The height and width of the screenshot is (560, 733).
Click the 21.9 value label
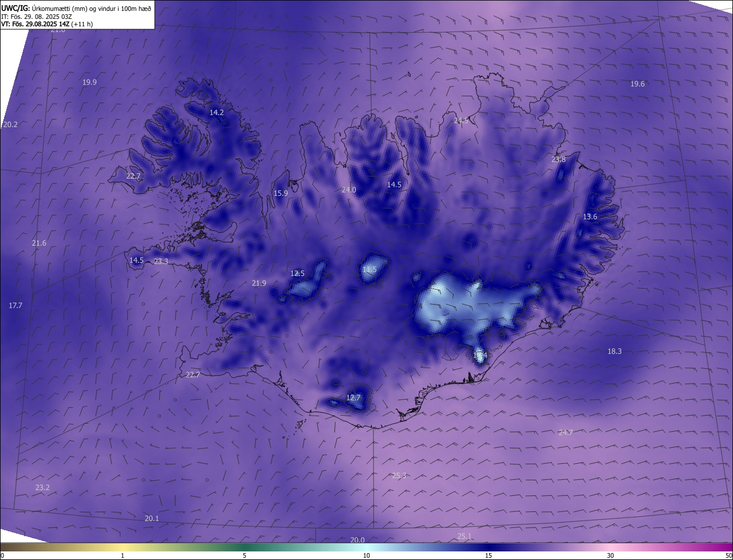[259, 283]
